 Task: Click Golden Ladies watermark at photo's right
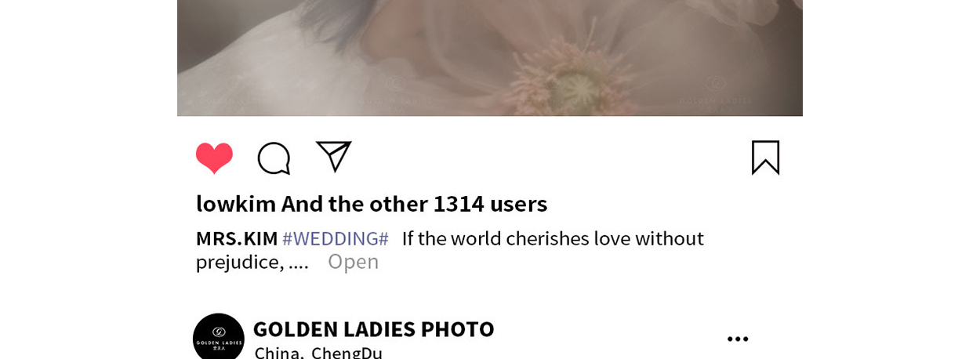point(715,92)
